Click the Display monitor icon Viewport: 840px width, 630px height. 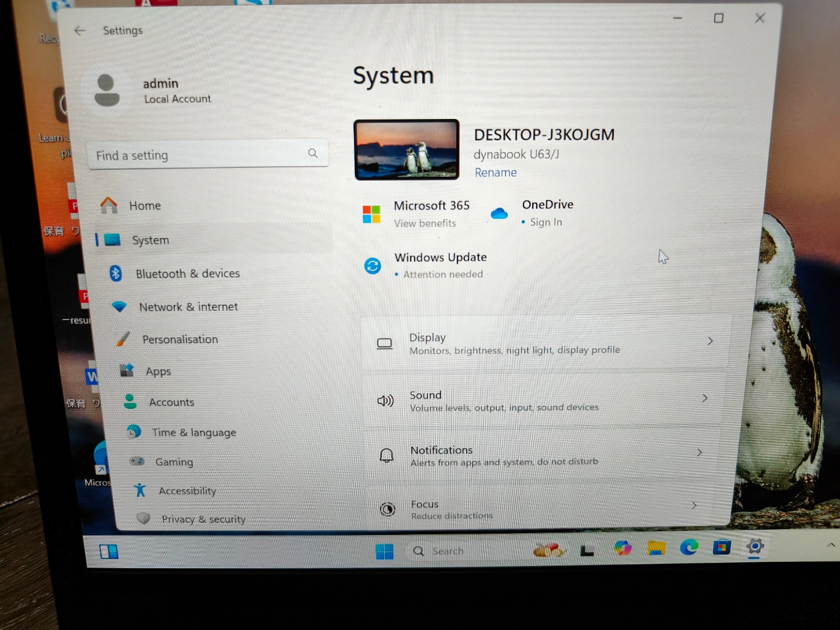click(384, 344)
